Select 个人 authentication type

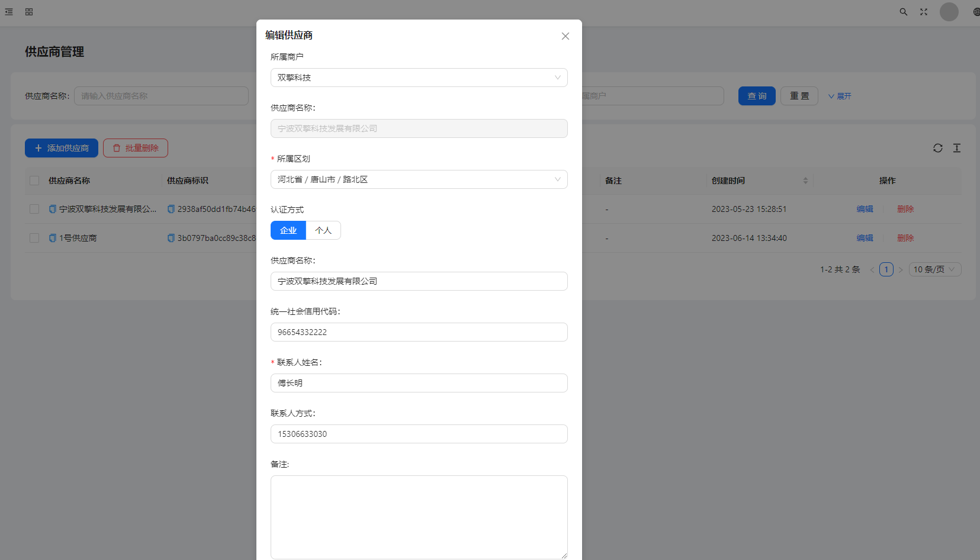click(x=323, y=230)
